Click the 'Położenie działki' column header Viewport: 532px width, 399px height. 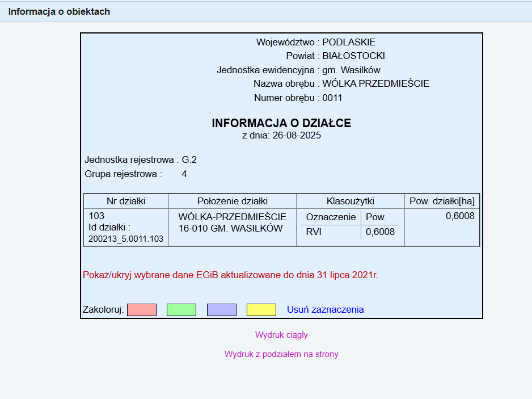233,201
